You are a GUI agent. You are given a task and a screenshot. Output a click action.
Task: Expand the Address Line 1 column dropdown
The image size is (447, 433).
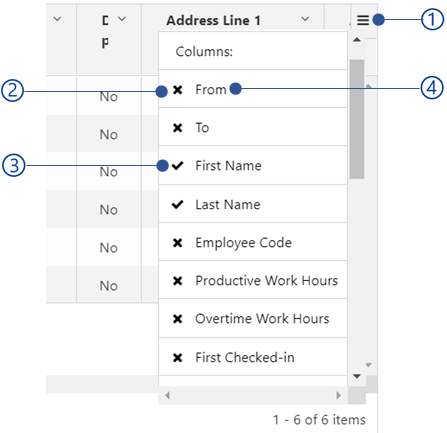[305, 19]
